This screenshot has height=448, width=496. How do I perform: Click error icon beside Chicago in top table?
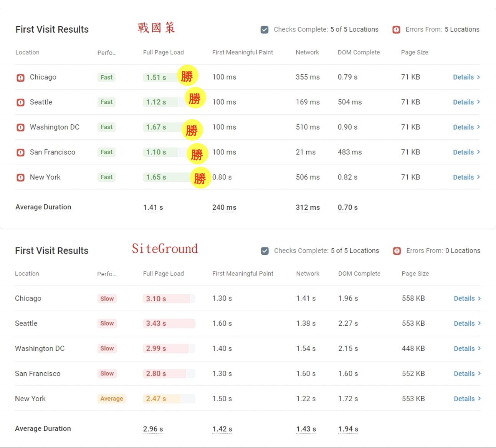tap(20, 78)
